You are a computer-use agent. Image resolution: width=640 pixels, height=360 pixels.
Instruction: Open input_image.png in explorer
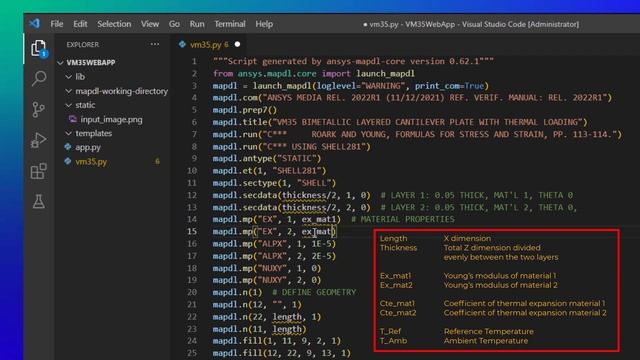[111, 119]
